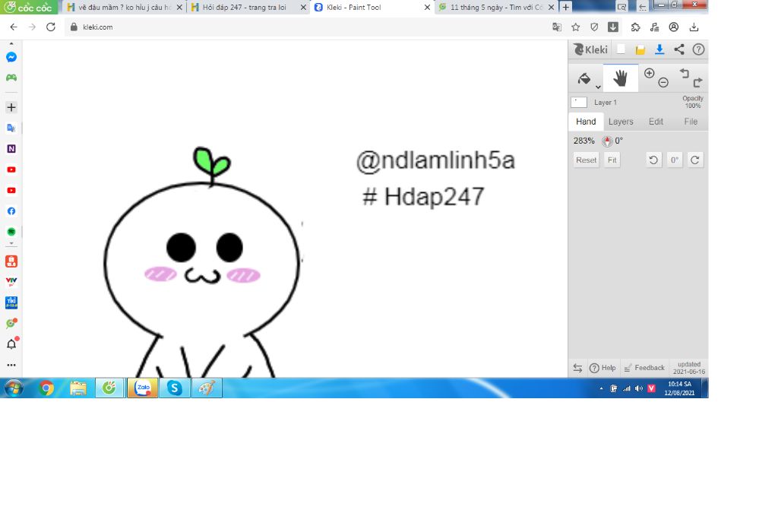Switch to the Hand tab
778x532 pixels.
586,122
